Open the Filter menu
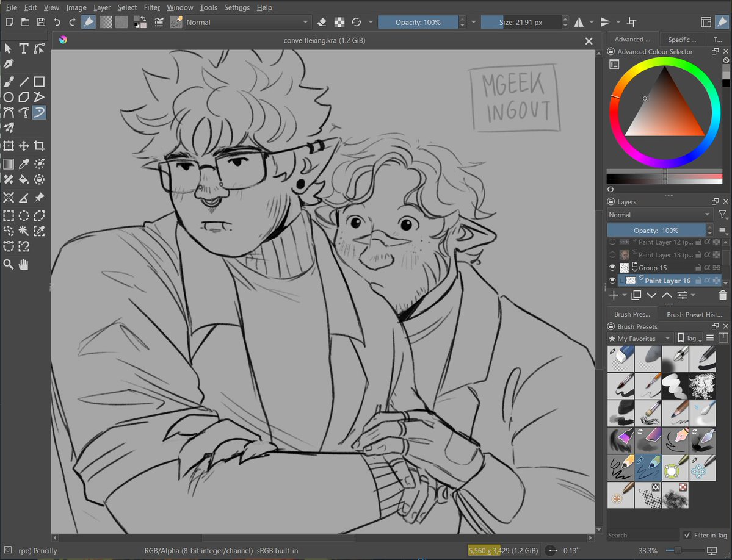This screenshot has height=560, width=732. click(152, 7)
